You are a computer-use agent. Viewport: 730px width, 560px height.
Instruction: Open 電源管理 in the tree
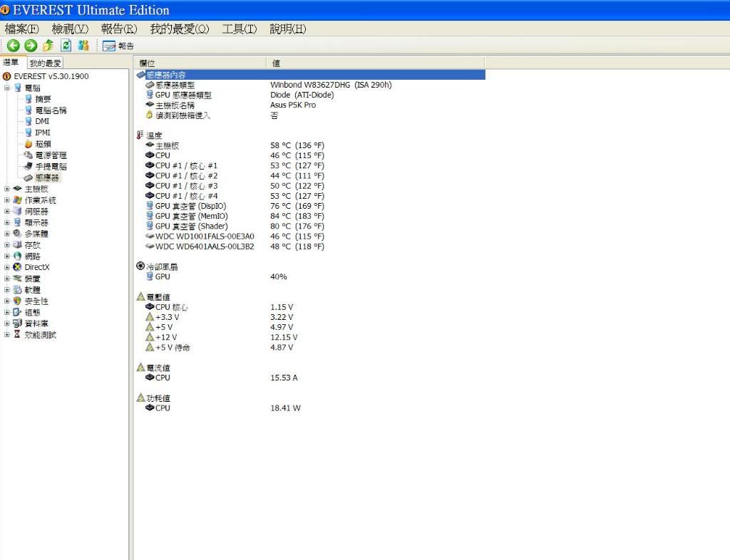tap(51, 155)
